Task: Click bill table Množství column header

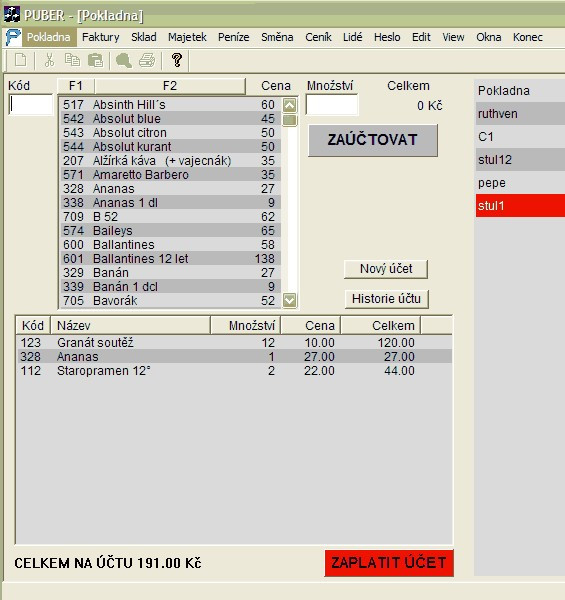Action: pos(246,326)
